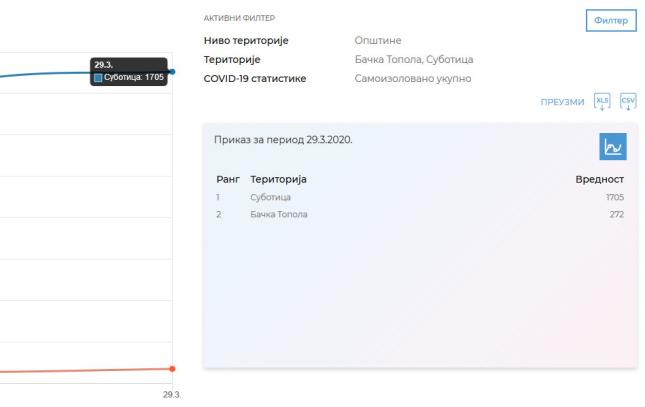Sort table by Територија column header

[x=277, y=179]
